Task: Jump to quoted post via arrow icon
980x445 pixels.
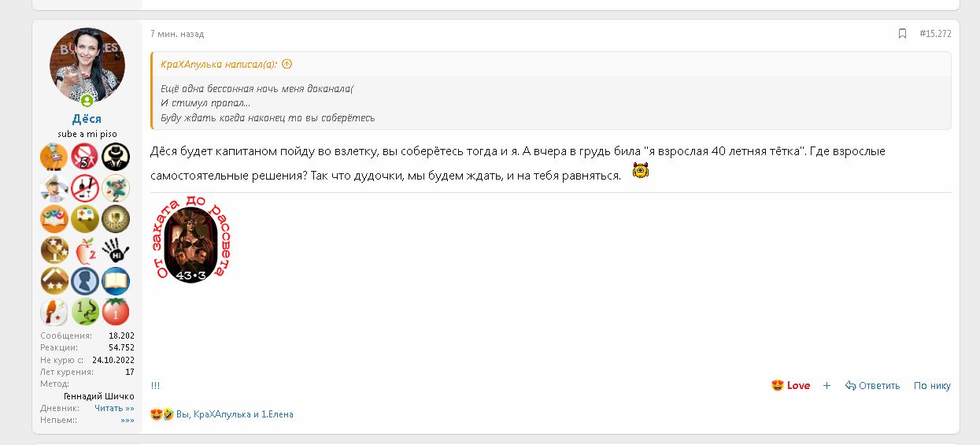Action: click(287, 65)
